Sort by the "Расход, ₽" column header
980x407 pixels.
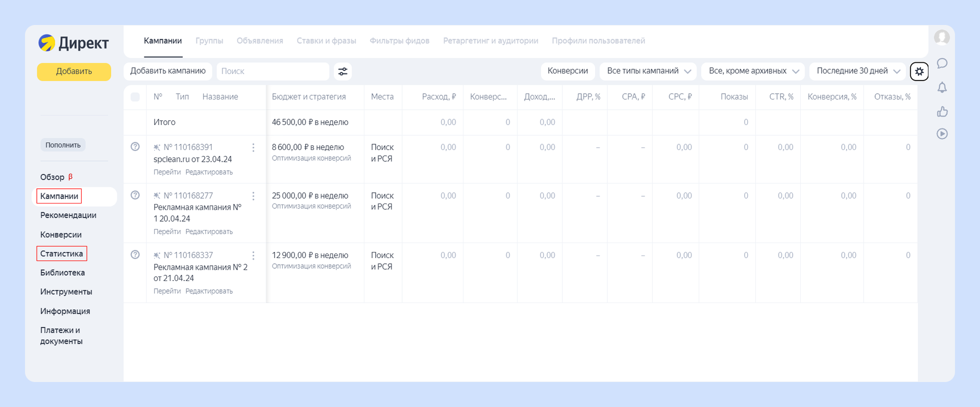click(x=439, y=97)
